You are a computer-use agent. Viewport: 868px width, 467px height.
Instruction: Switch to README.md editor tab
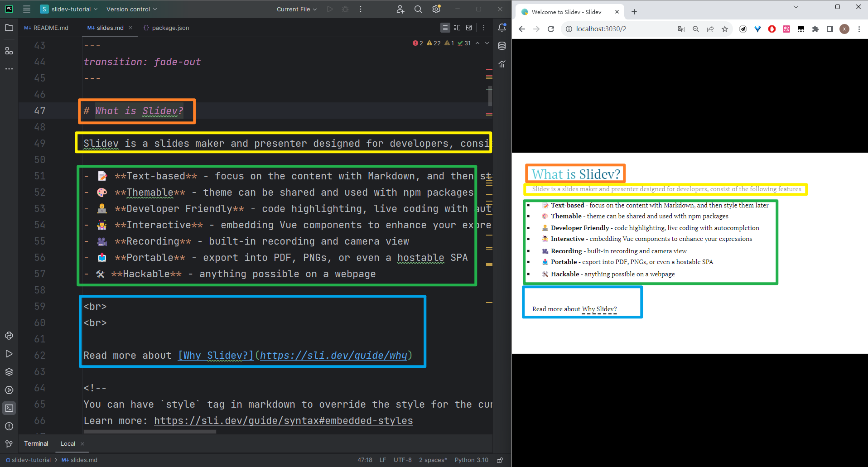pyautogui.click(x=46, y=28)
